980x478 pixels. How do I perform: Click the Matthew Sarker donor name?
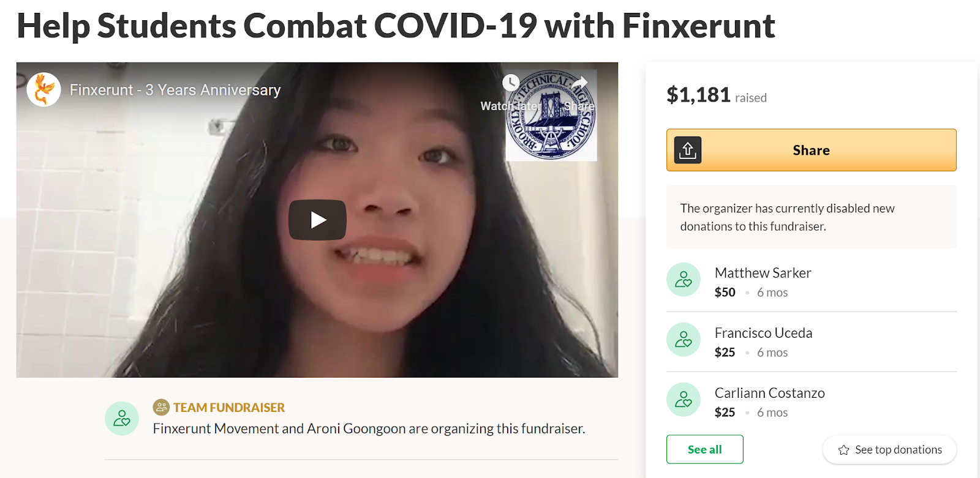(763, 273)
